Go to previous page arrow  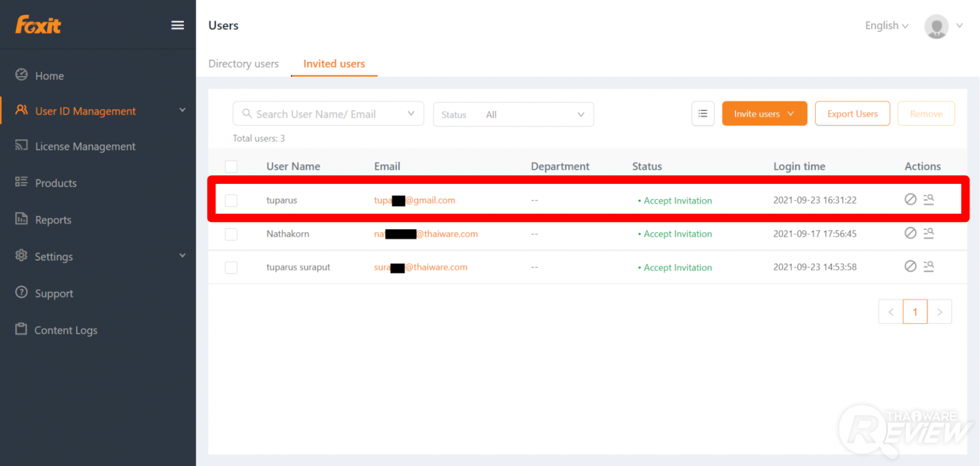891,311
